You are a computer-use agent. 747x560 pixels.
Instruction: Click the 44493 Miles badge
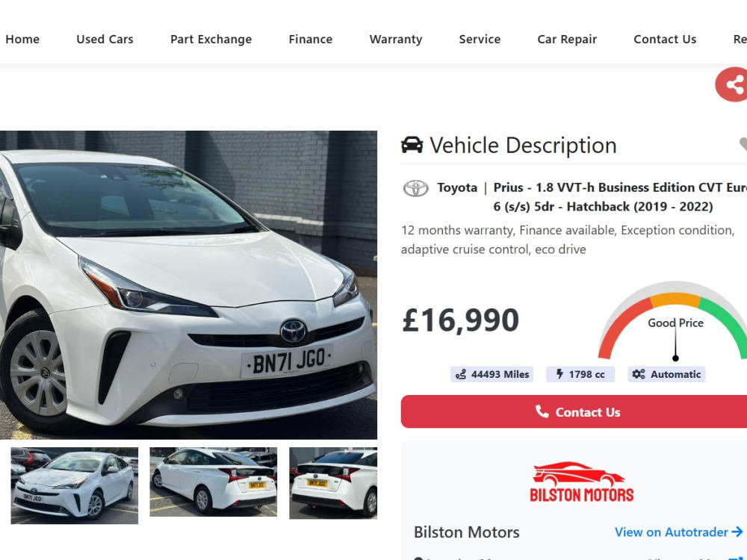click(x=492, y=374)
